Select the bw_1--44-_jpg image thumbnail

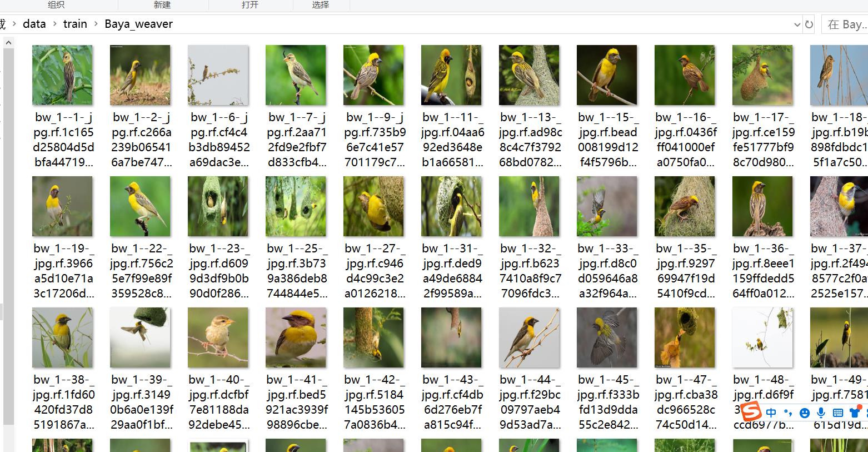point(529,337)
